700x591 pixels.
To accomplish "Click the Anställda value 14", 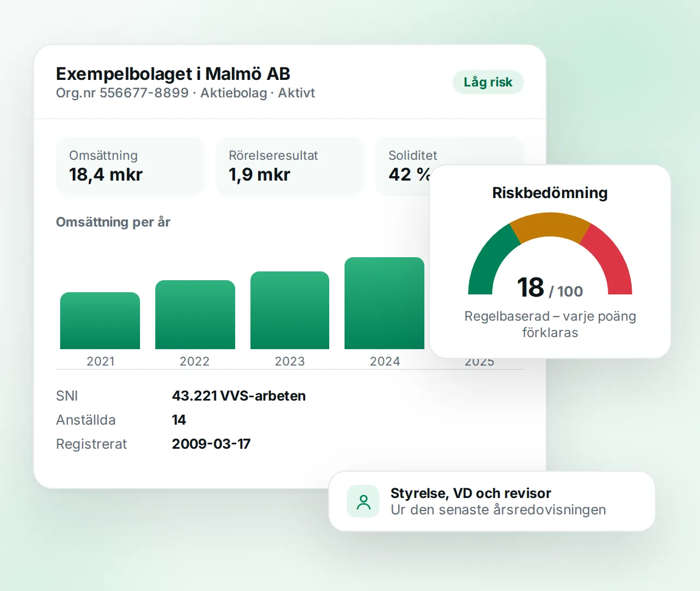I will pos(179,420).
